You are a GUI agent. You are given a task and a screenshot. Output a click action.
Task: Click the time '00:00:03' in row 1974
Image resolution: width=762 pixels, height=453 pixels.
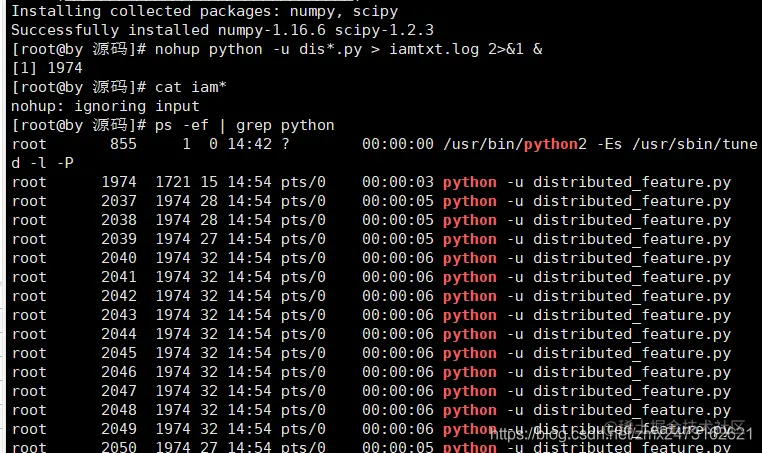tap(398, 182)
